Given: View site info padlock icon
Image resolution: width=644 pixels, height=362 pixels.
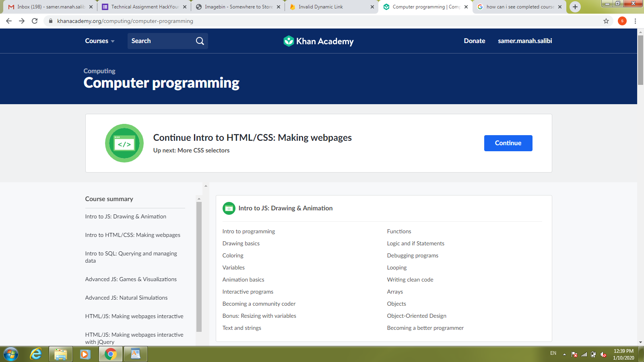Looking at the screenshot, I should tap(50, 21).
